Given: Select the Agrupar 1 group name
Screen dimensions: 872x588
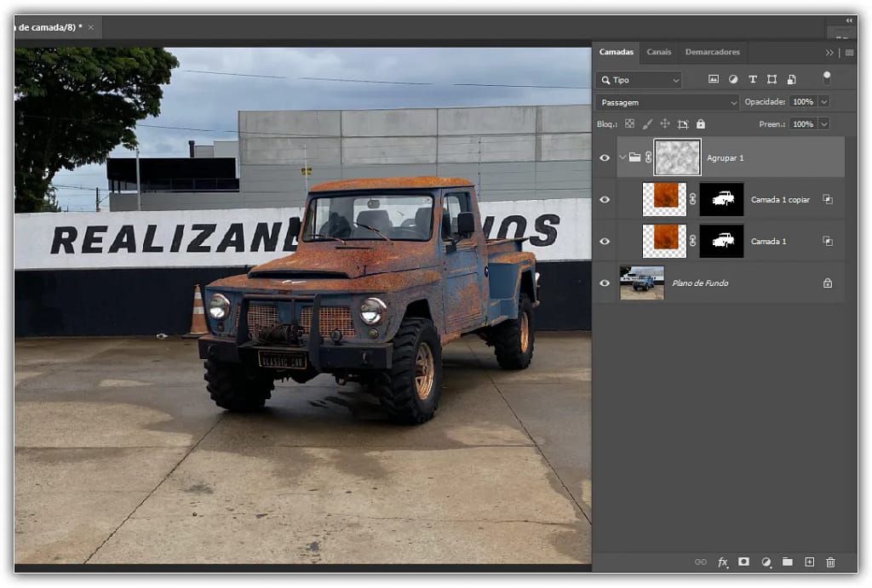Looking at the screenshot, I should 725,157.
